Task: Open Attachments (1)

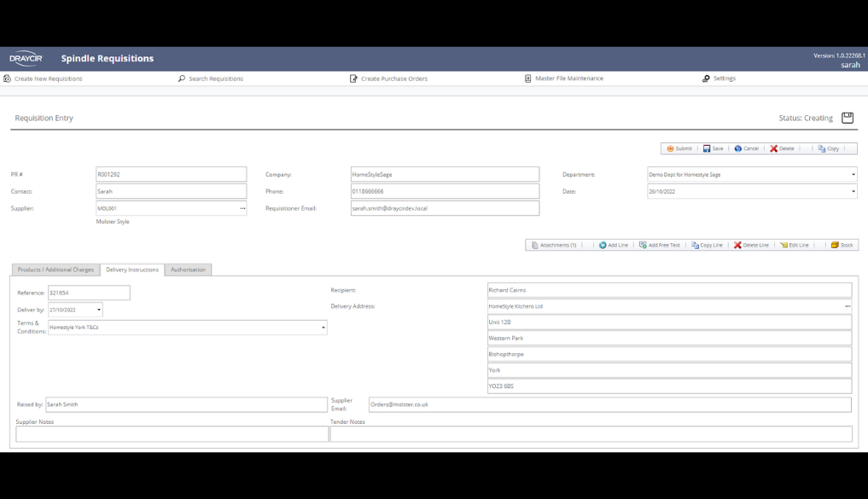Action: coord(554,245)
